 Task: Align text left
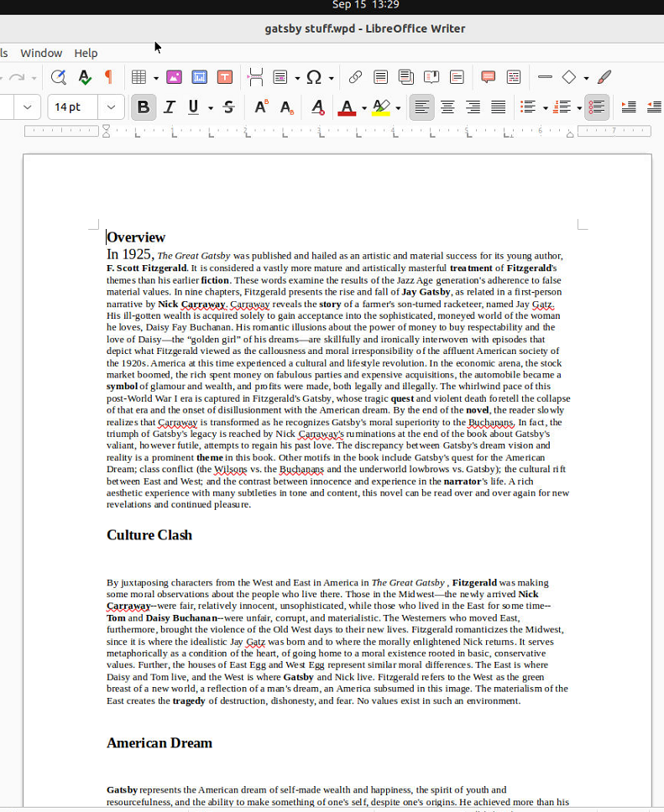[422, 107]
